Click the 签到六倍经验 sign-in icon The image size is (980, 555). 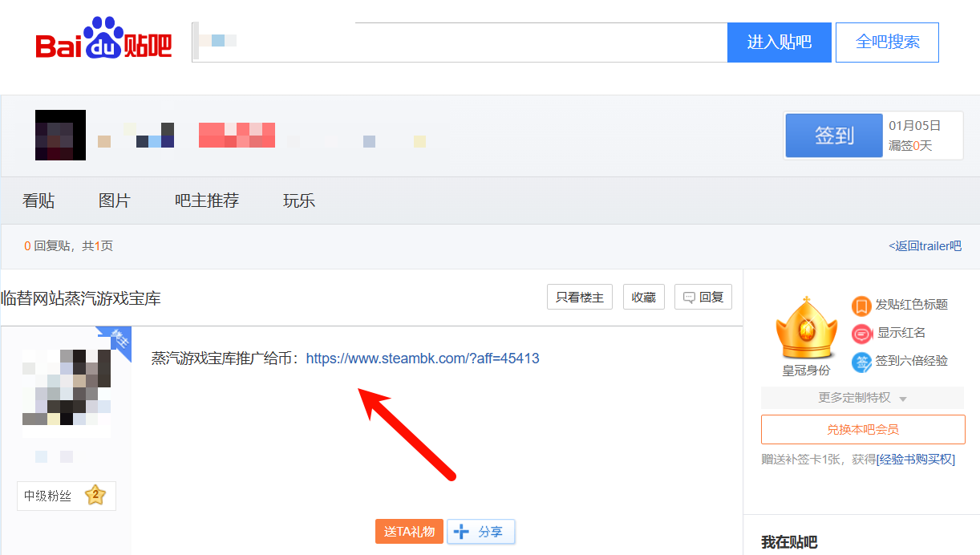pos(861,361)
